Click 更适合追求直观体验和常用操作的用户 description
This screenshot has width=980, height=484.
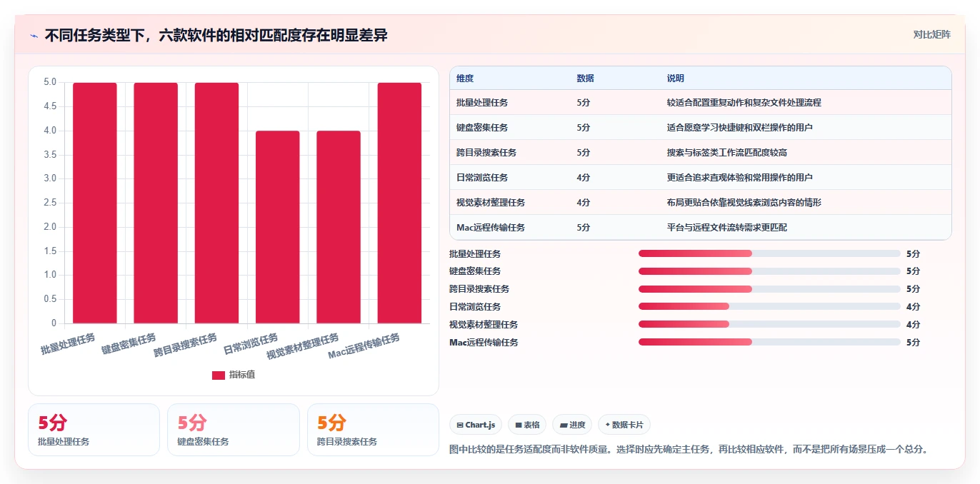[739, 178]
